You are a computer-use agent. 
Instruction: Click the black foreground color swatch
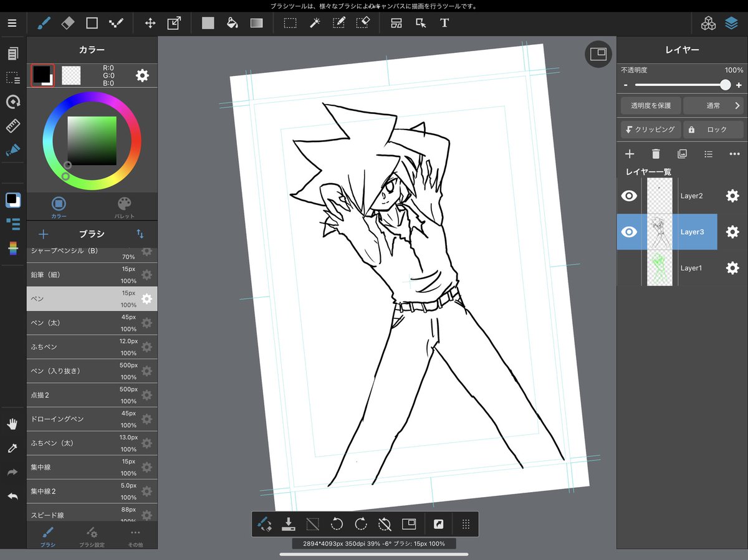pos(42,75)
